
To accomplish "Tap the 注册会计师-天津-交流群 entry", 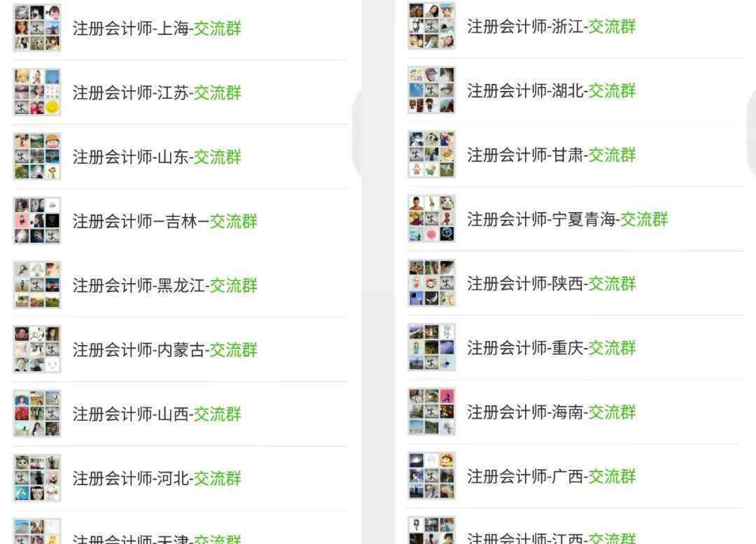I will 181,528.
